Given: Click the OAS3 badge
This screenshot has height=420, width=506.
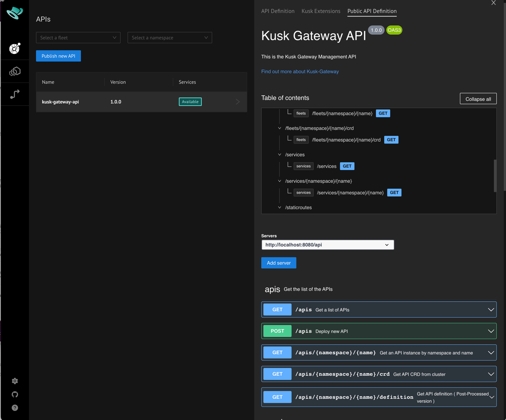Looking at the screenshot, I should click(x=394, y=30).
